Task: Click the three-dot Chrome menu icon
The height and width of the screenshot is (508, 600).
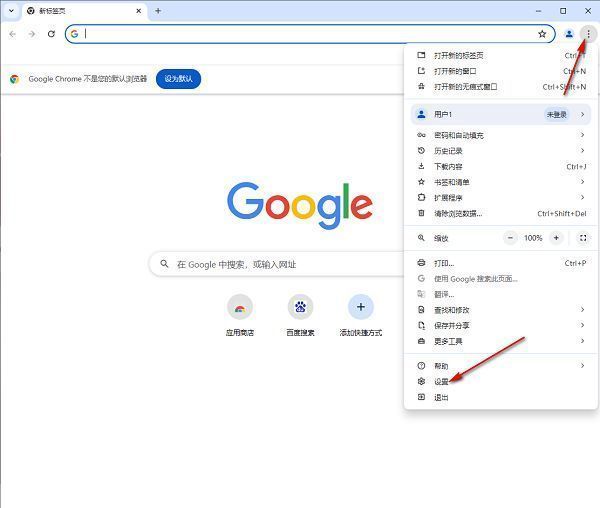Action: click(588, 34)
